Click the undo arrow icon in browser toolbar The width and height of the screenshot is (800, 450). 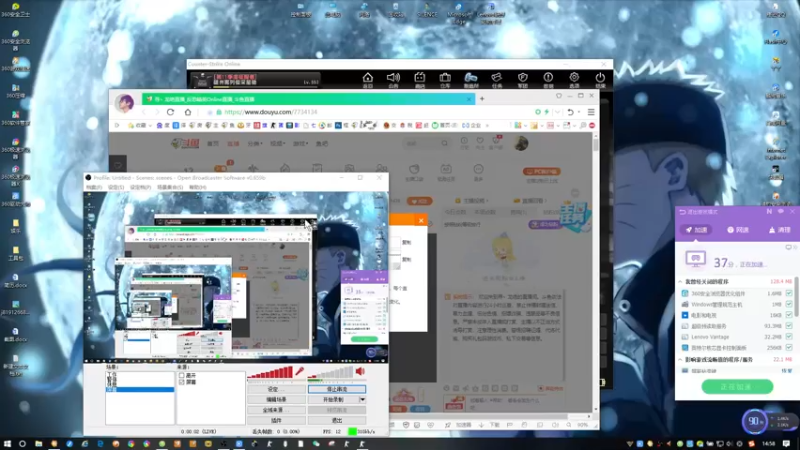point(570,112)
